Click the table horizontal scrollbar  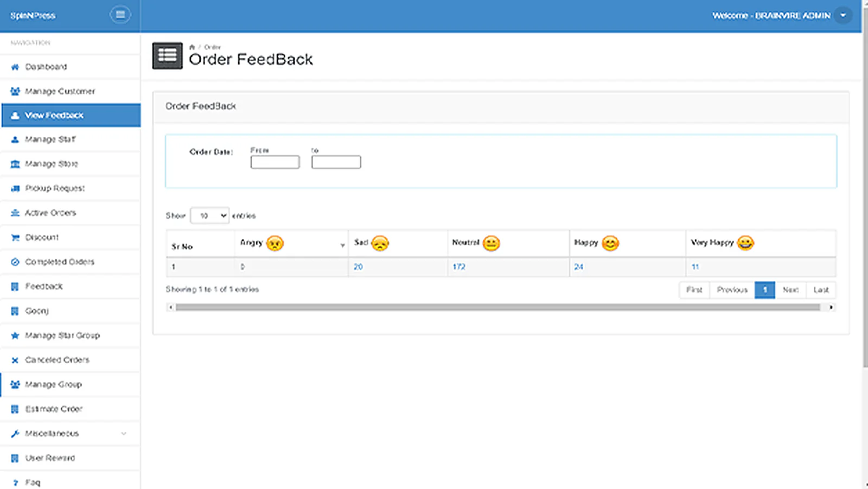pyautogui.click(x=497, y=307)
